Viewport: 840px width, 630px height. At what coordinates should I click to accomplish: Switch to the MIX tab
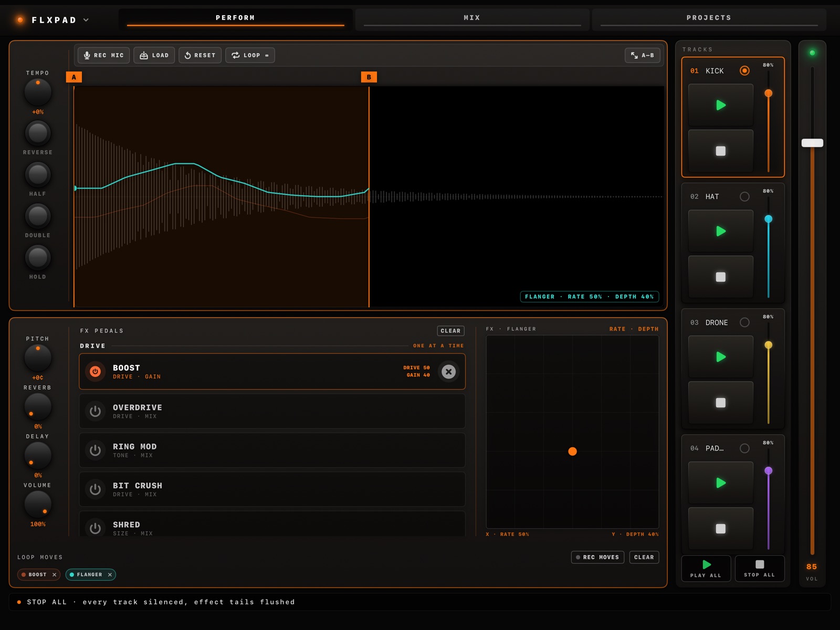[472, 18]
